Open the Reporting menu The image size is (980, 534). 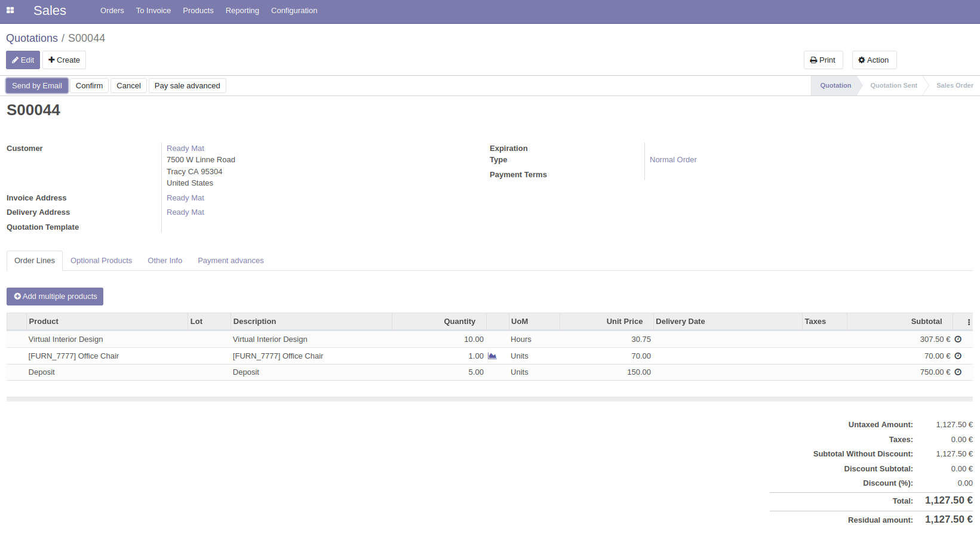point(242,11)
